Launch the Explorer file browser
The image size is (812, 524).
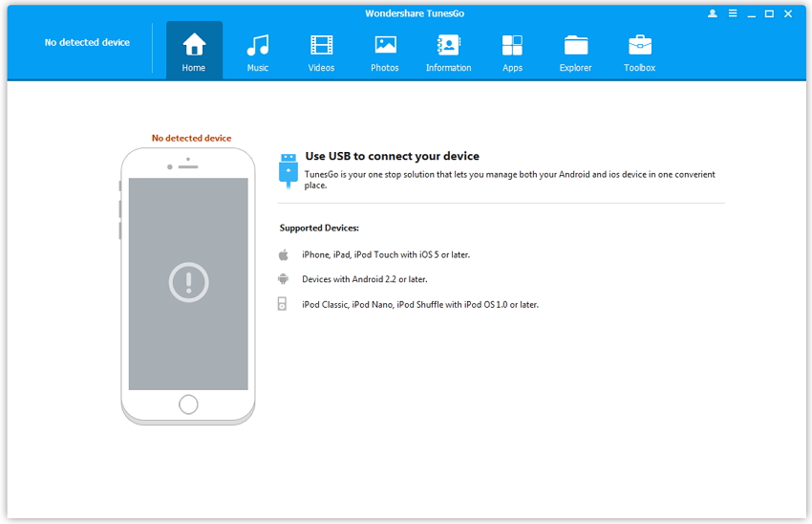(x=576, y=52)
